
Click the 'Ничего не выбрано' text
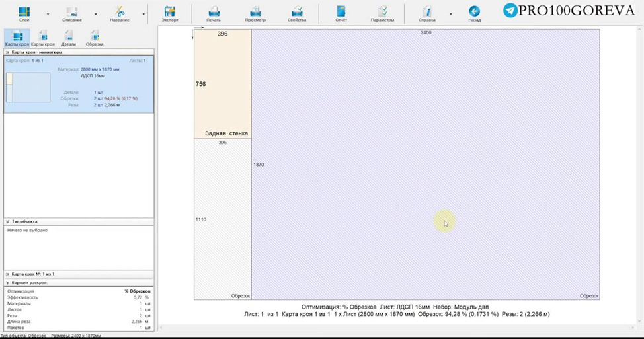[x=27, y=230]
